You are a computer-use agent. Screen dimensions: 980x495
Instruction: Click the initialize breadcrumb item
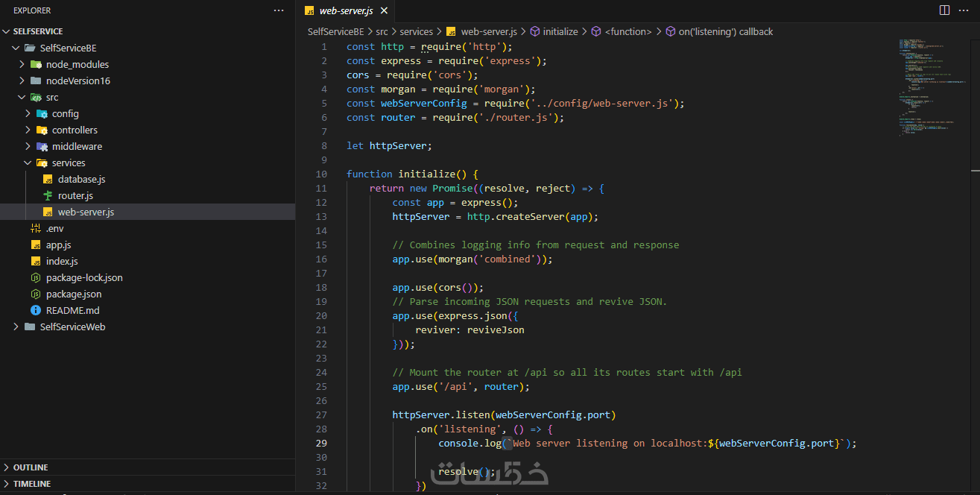pyautogui.click(x=560, y=31)
